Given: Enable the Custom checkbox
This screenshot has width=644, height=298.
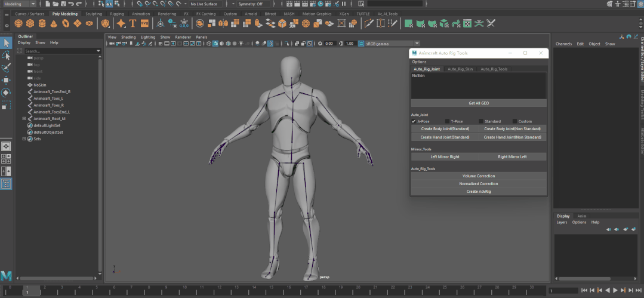Looking at the screenshot, I should 514,121.
